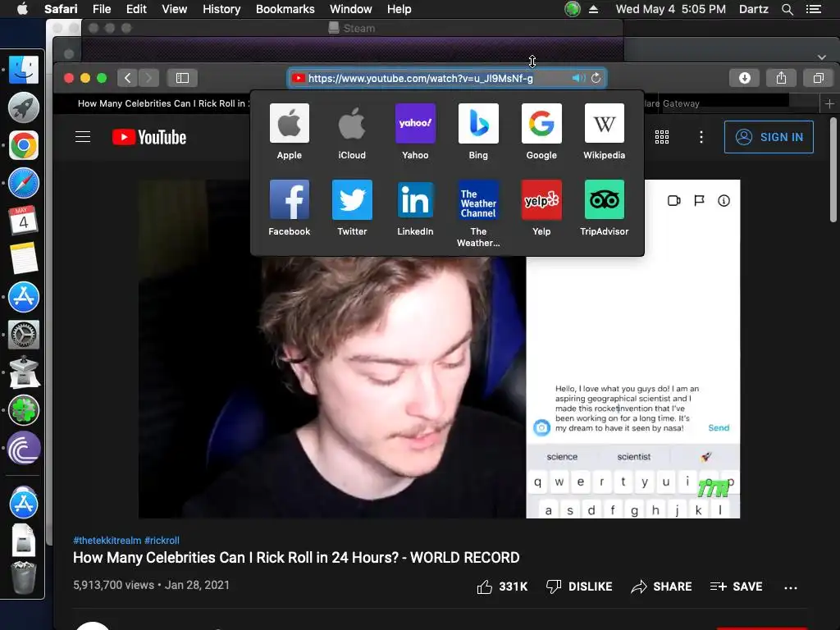Open the Trash in the Dock
The height and width of the screenshot is (630, 840).
(x=24, y=578)
